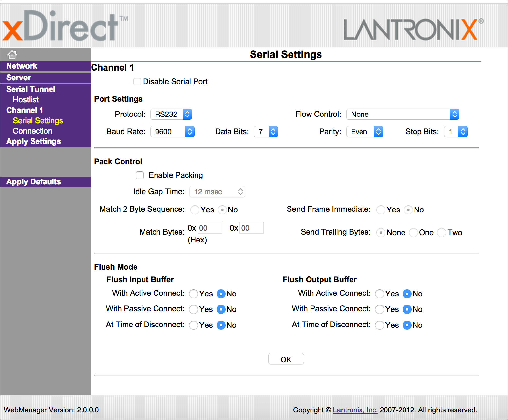Click the Flush Mode section heading
This screenshot has height=420, width=508.
[x=116, y=267]
